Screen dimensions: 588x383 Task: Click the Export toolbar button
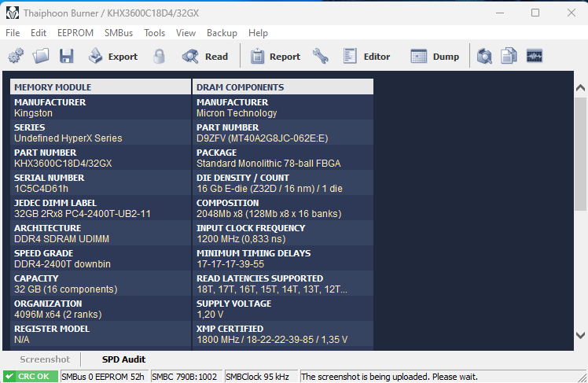pos(113,57)
